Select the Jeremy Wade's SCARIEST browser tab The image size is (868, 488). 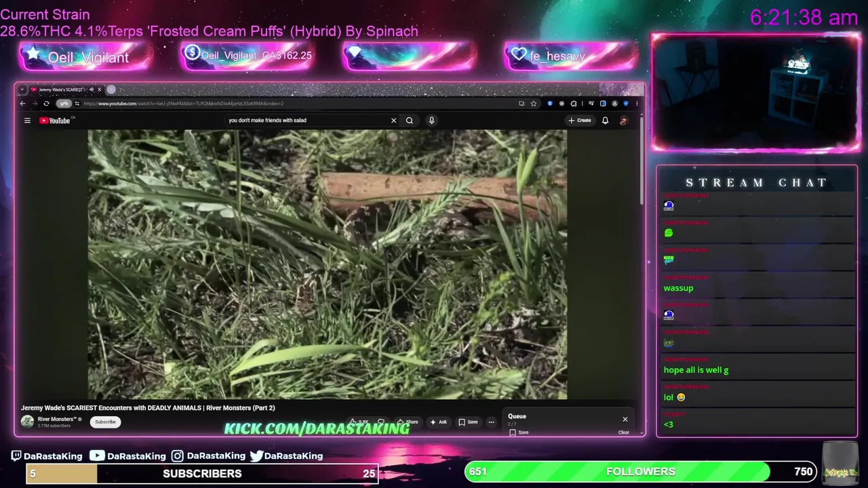pyautogui.click(x=60, y=89)
